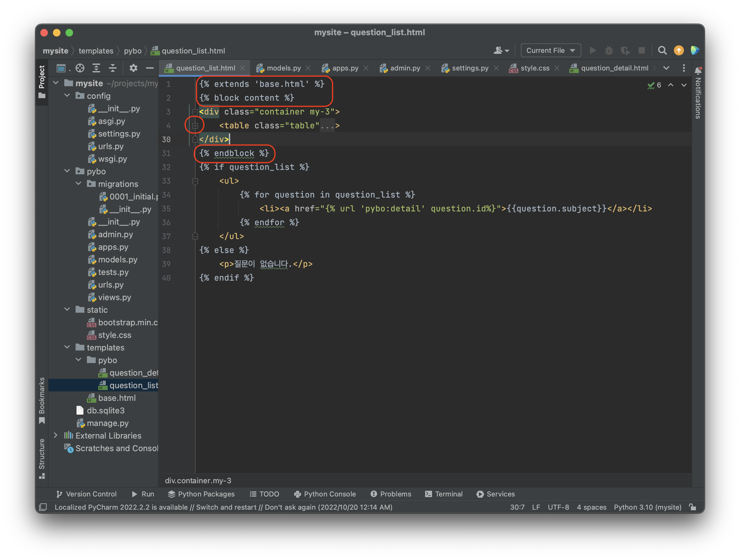The width and height of the screenshot is (740, 560).
Task: Open Project panel options gear icon
Action: point(134,68)
